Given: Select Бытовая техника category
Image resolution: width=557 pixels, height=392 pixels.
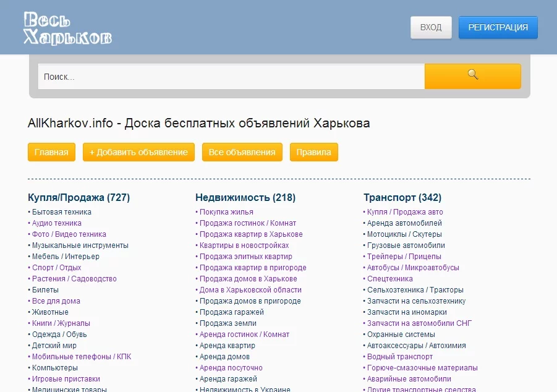Looking at the screenshot, I should [61, 212].
